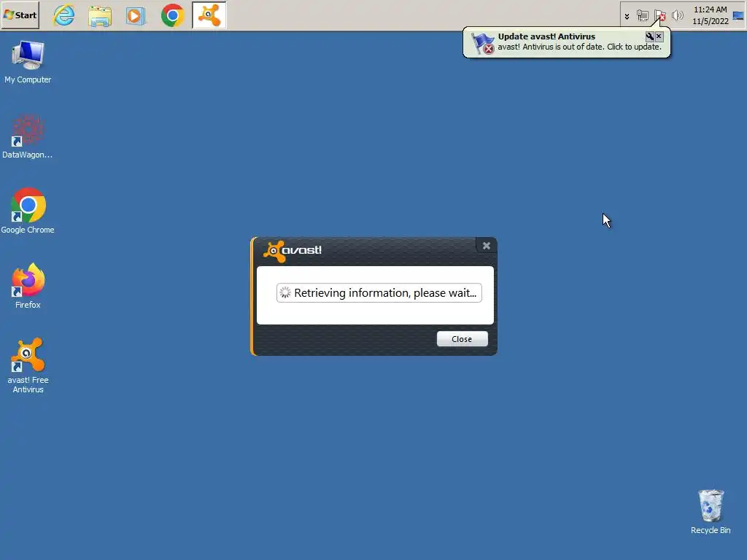Click Close button in avast dialog
The width and height of the screenshot is (747, 560).
pyautogui.click(x=462, y=339)
